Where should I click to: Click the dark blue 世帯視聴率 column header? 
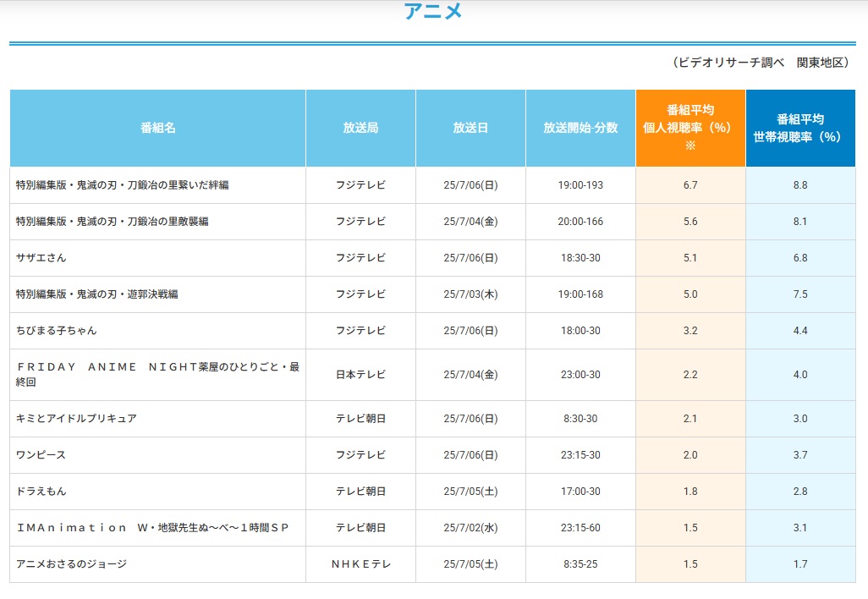pos(800,128)
